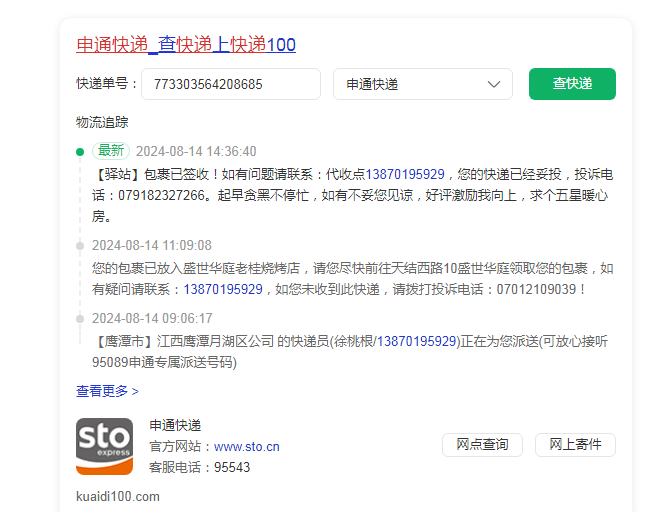Click the grey dot marker for the 09:06:17 entry
661x512 pixels.
(80, 319)
